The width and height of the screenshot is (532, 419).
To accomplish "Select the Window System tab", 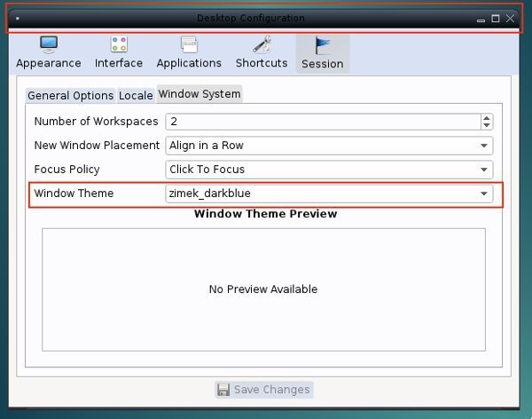I will (x=199, y=94).
